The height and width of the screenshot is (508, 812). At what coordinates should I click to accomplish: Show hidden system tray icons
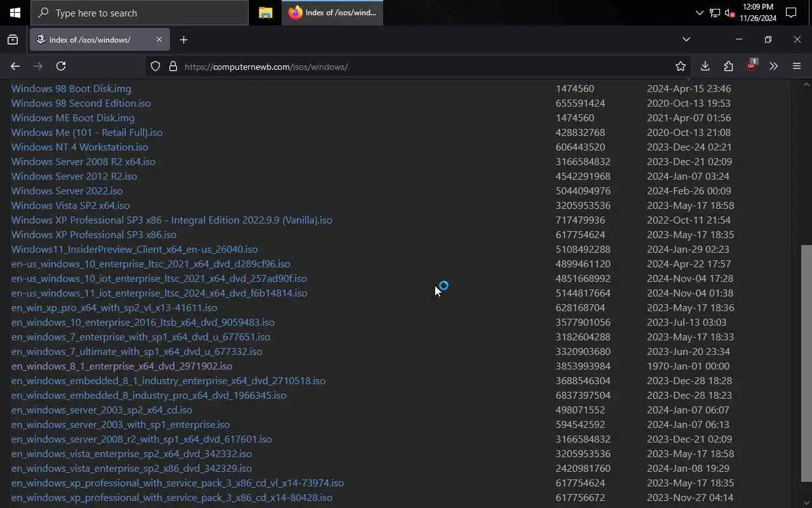pos(699,13)
